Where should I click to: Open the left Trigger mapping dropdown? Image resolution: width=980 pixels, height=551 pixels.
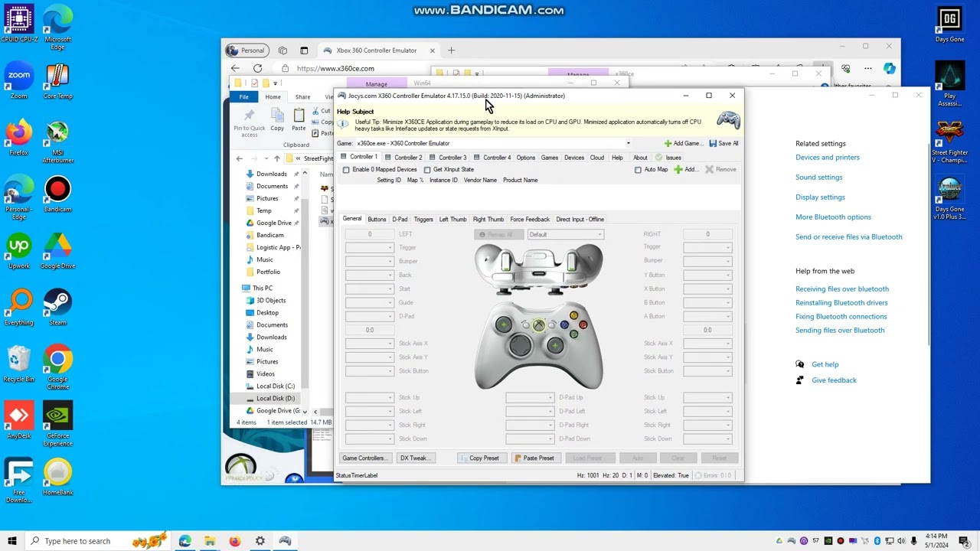pyautogui.click(x=370, y=247)
